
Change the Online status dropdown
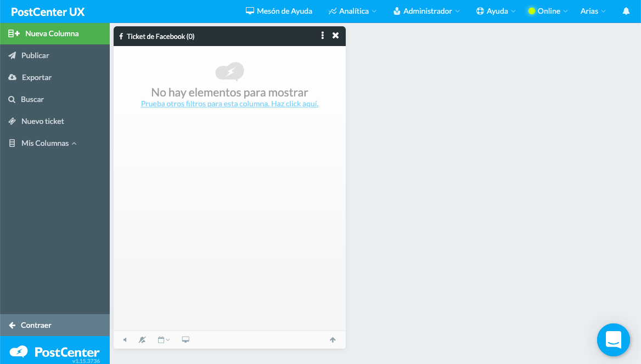548,11
